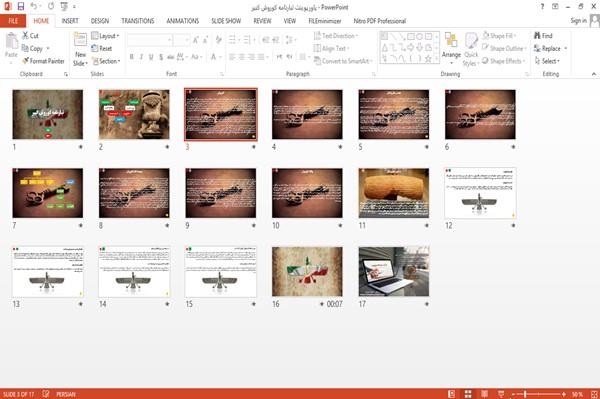
Task: Expand Align Text dropdown
Action: point(331,48)
